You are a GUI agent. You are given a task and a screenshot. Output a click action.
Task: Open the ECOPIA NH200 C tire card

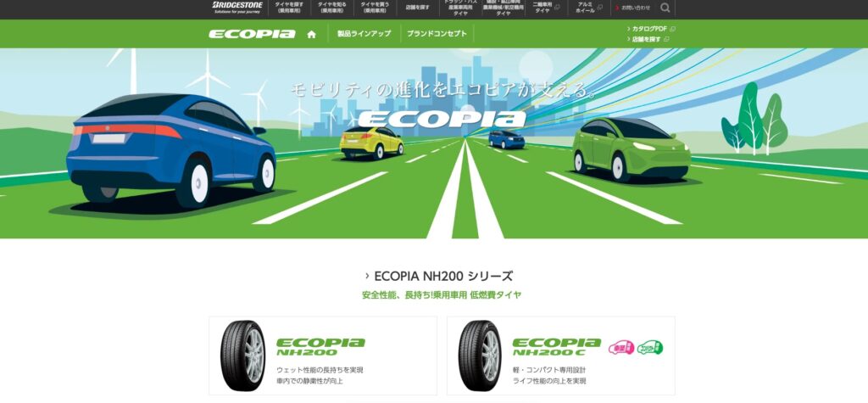561,355
